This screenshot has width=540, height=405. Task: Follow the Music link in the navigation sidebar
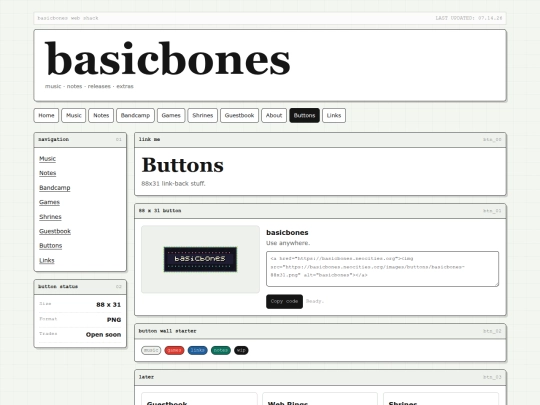point(47,158)
